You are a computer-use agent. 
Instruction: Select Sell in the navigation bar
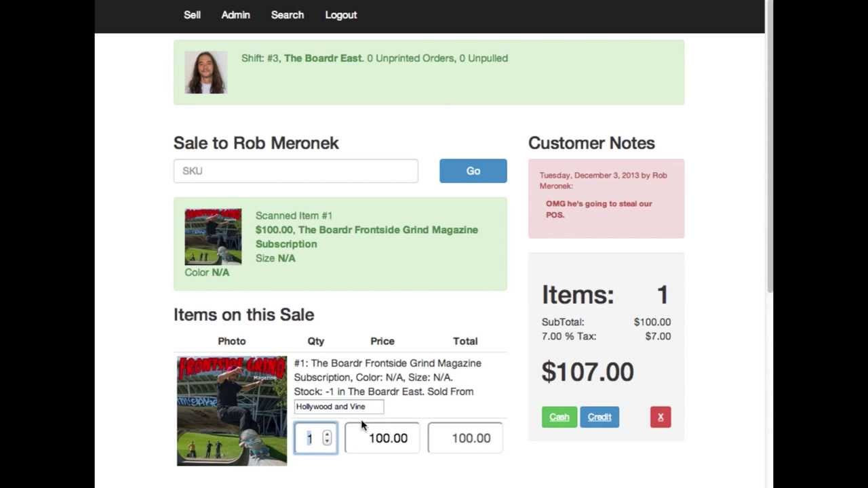192,15
